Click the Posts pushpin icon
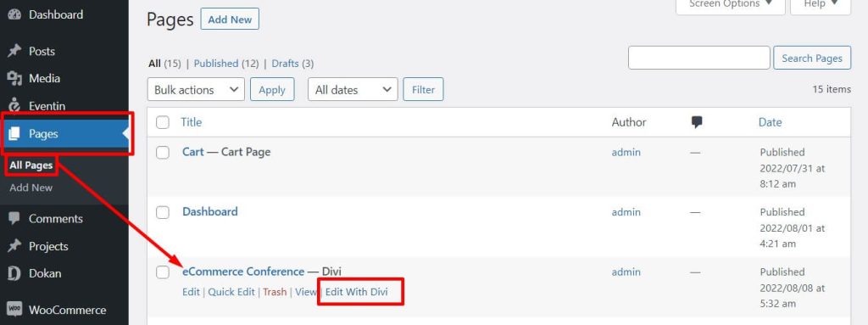The image size is (868, 325). pyautogui.click(x=14, y=51)
